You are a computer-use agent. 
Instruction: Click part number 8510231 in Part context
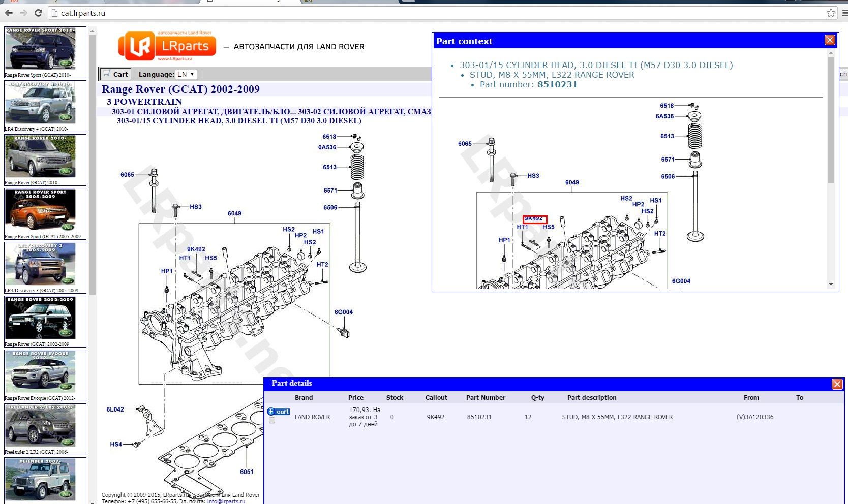tap(557, 84)
